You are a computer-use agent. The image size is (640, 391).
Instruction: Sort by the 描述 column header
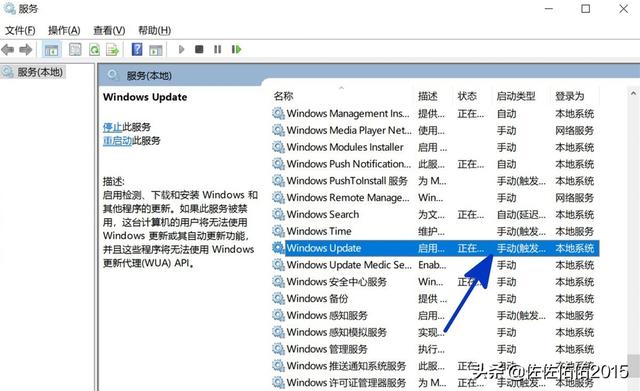pyautogui.click(x=428, y=96)
